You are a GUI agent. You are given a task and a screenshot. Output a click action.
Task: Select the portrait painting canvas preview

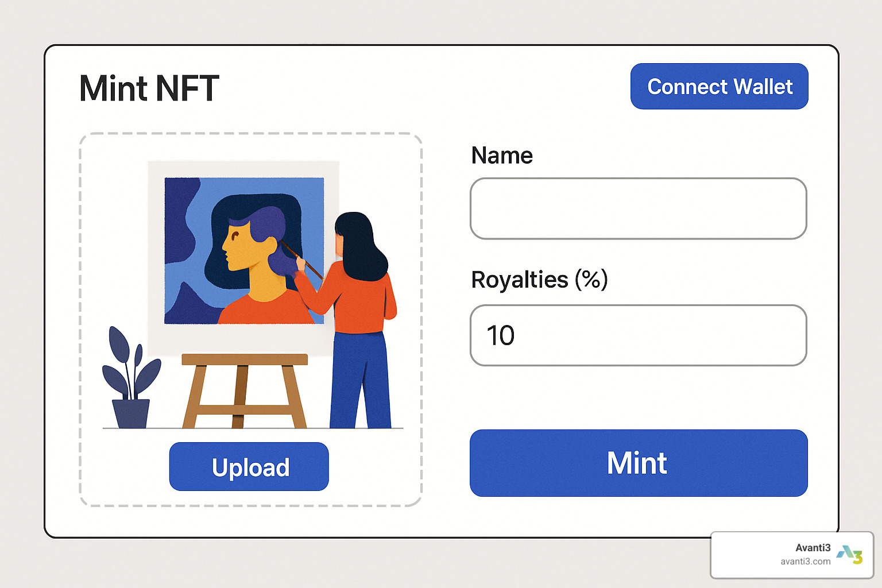click(x=243, y=250)
